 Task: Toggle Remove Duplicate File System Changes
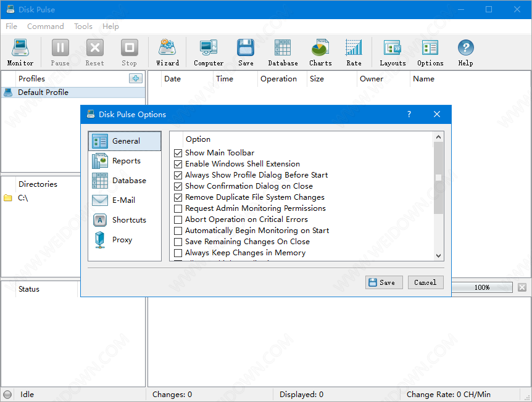pyautogui.click(x=178, y=198)
